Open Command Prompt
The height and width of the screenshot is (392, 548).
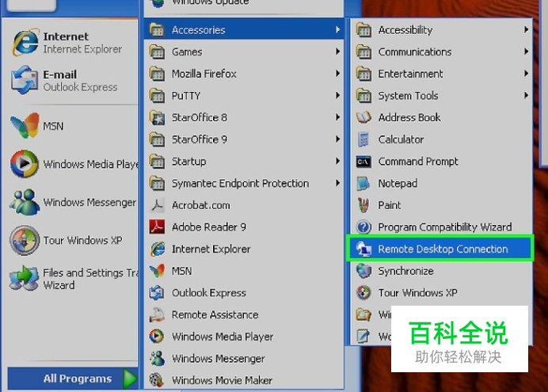click(441, 162)
